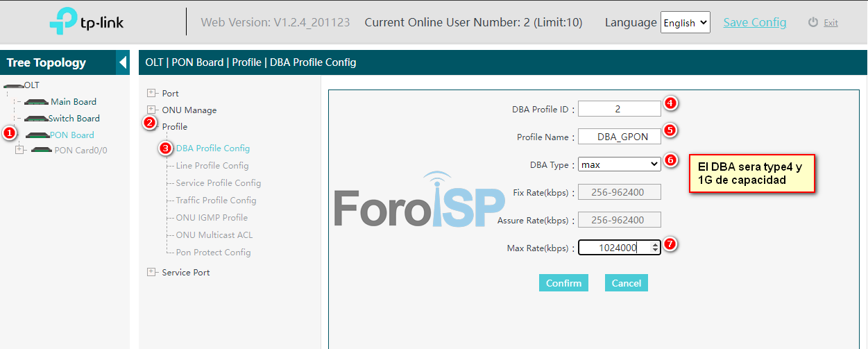Open Line Profile Config menu item
This screenshot has width=868, height=349.
click(x=212, y=166)
